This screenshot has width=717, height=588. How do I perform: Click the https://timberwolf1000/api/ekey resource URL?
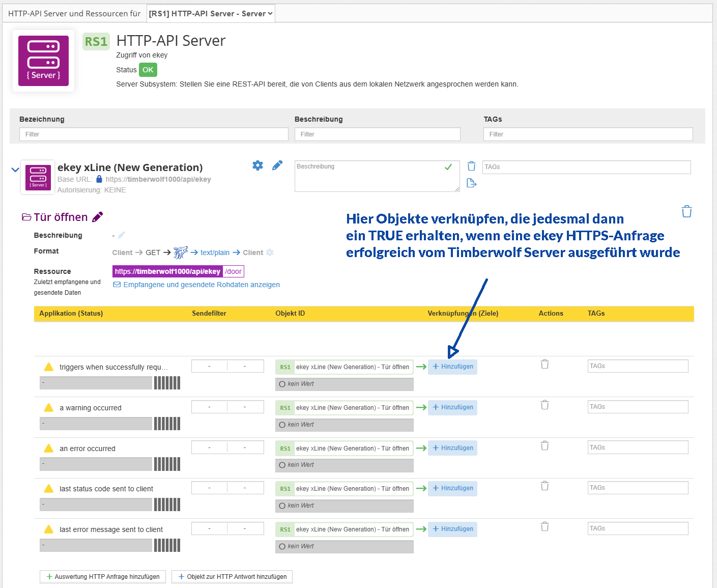pos(167,271)
